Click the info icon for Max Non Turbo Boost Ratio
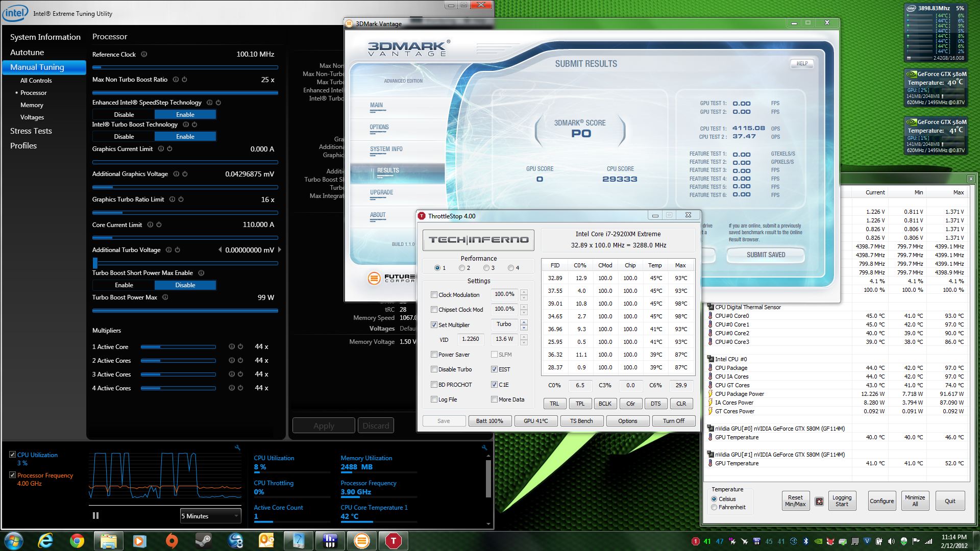980x551 pixels. 176,80
